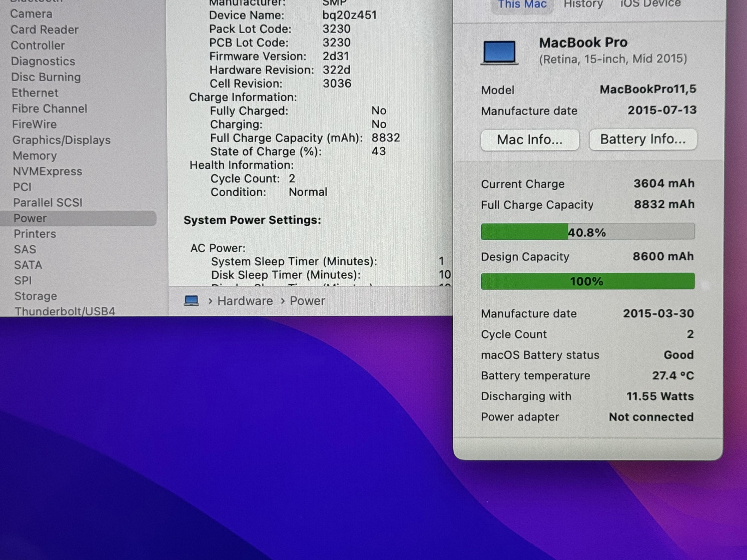747x560 pixels.
Task: Click the Condition value Normal
Action: tap(308, 192)
